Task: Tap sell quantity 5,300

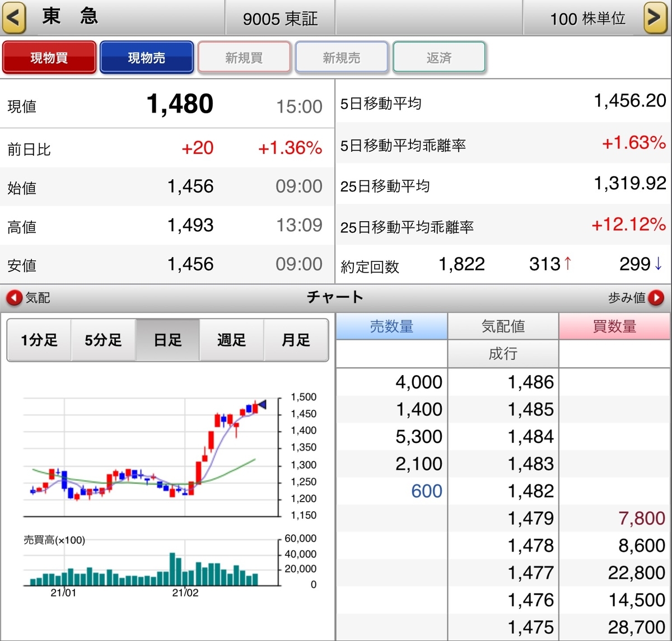Action: [x=419, y=437]
